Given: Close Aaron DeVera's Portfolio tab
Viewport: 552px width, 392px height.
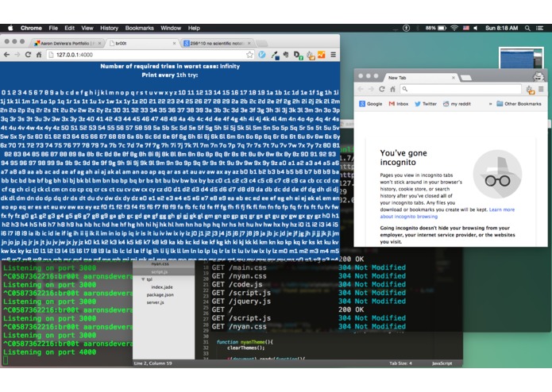Looking at the screenshot, I should tap(99, 43).
